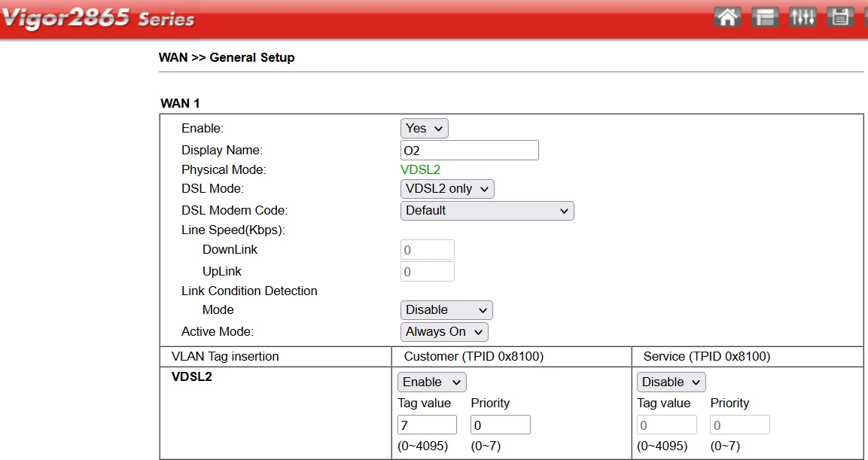Click the Home icon in header
The height and width of the screenshot is (460, 868).
[x=727, y=17]
